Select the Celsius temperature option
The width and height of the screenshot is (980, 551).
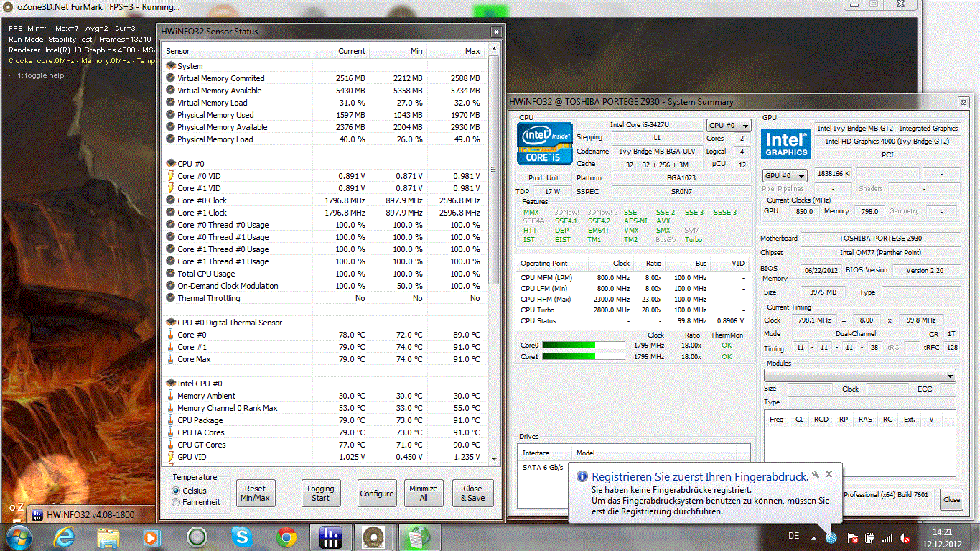pyautogui.click(x=177, y=491)
